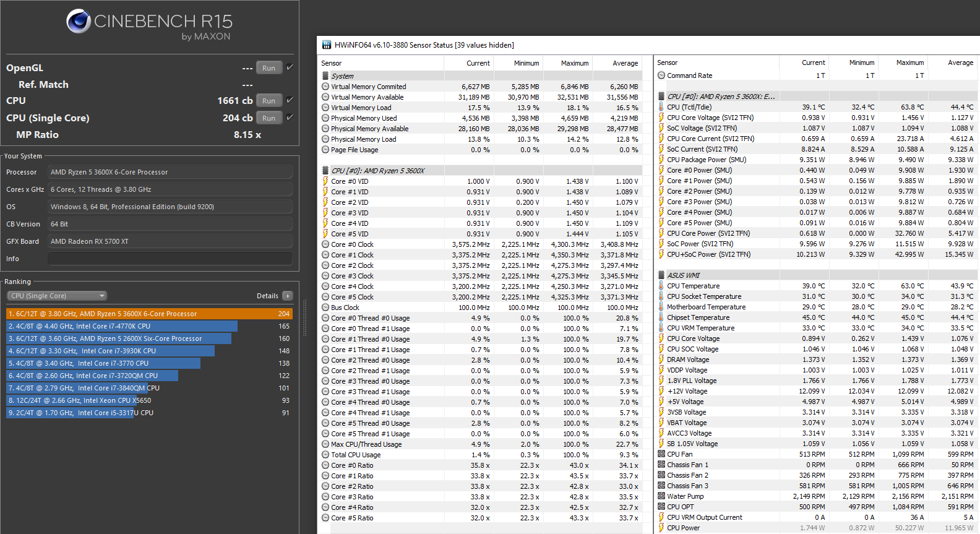This screenshot has height=534, width=980.
Task: Click the Maximum column header in left panel
Action: 567,63
